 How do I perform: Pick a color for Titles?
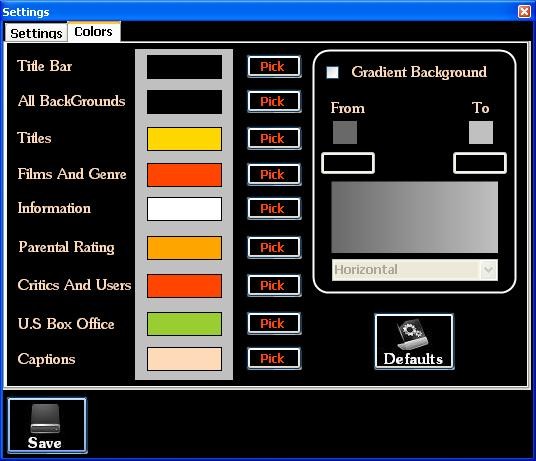(274, 138)
